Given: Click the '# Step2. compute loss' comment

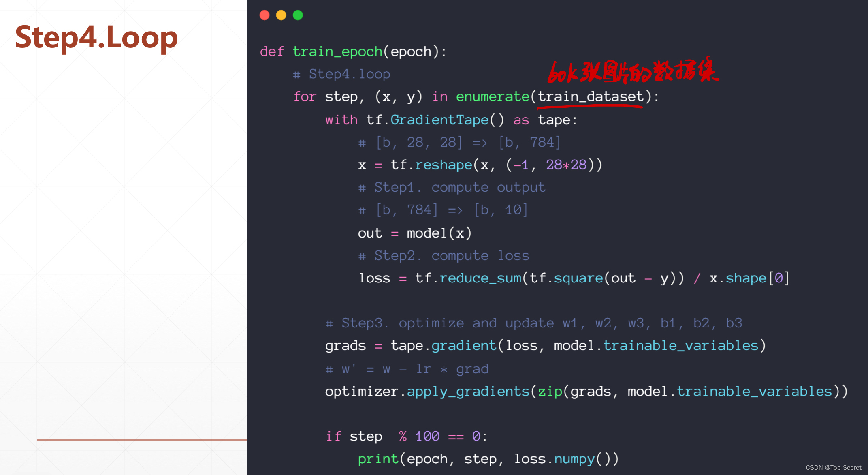Looking at the screenshot, I should 444,256.
